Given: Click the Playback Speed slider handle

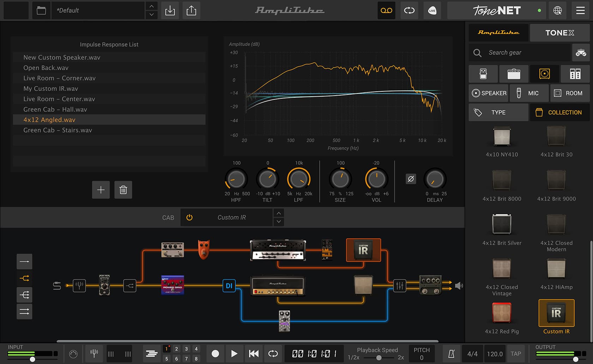Looking at the screenshot, I should pos(379,358).
